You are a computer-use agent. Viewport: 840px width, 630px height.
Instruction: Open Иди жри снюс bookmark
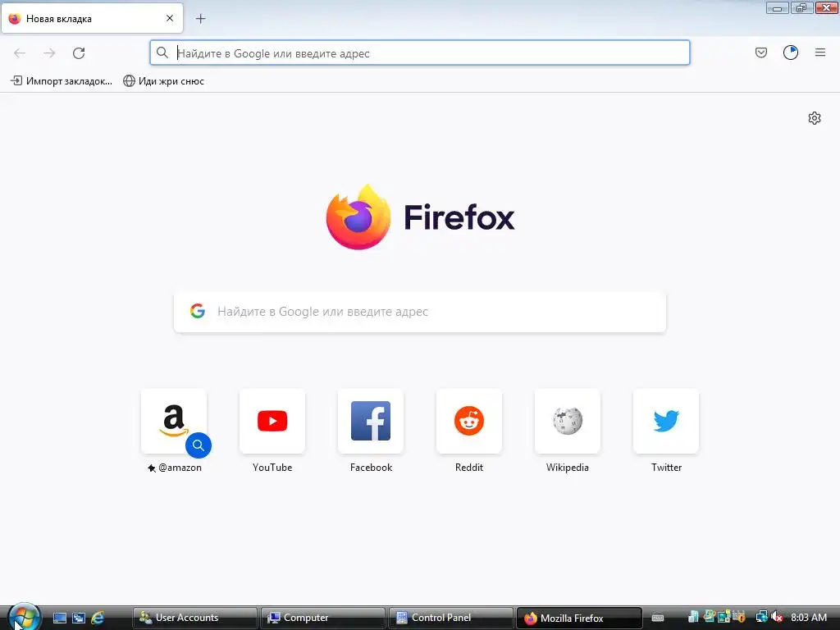coord(163,81)
